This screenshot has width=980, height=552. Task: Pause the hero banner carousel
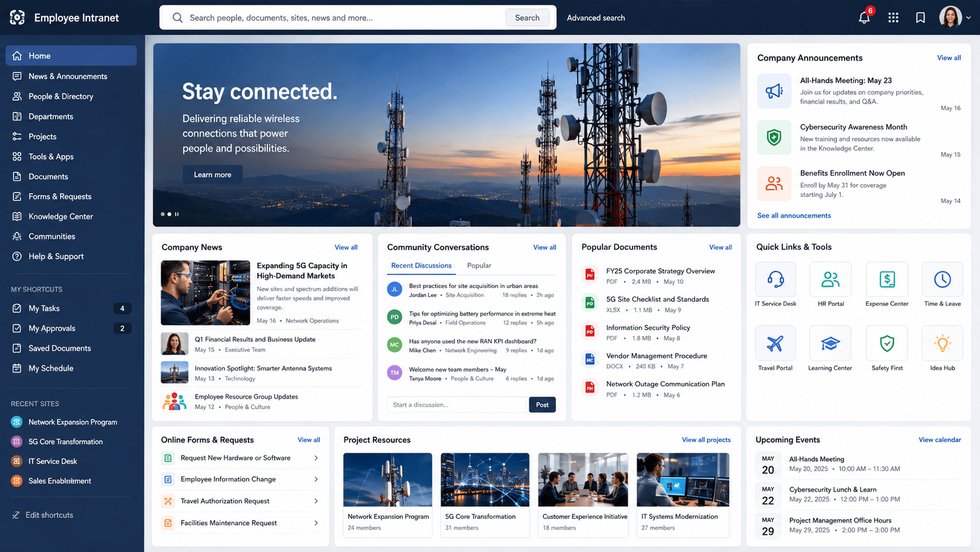[176, 214]
